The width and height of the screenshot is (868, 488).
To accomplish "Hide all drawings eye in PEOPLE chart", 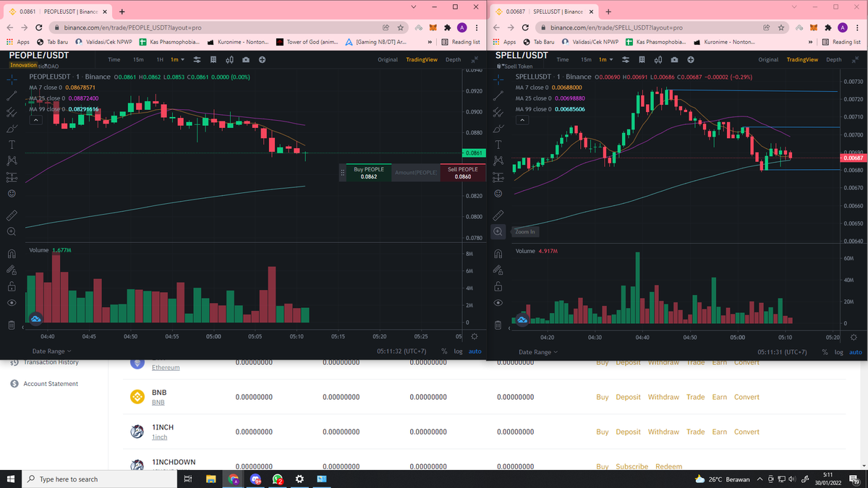I will 12,303.
